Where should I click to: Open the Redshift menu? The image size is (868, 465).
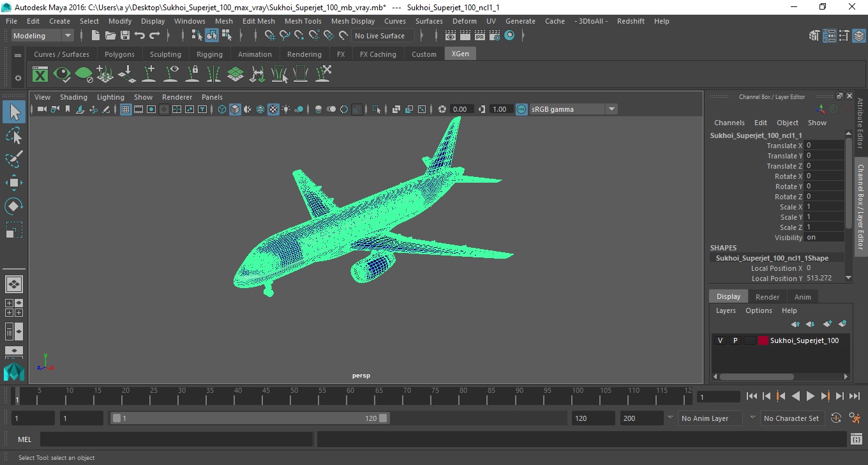pyautogui.click(x=631, y=21)
